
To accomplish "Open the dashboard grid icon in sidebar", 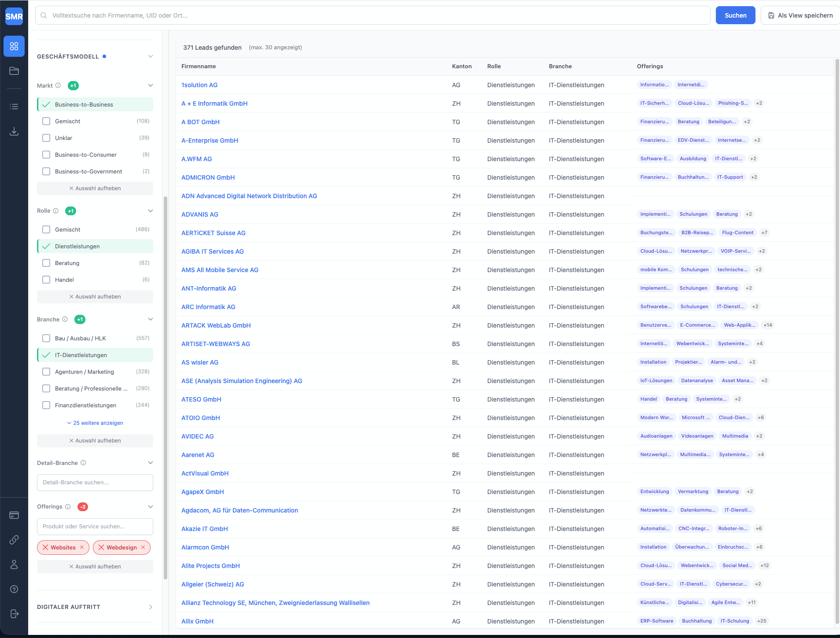I will pyautogui.click(x=14, y=46).
